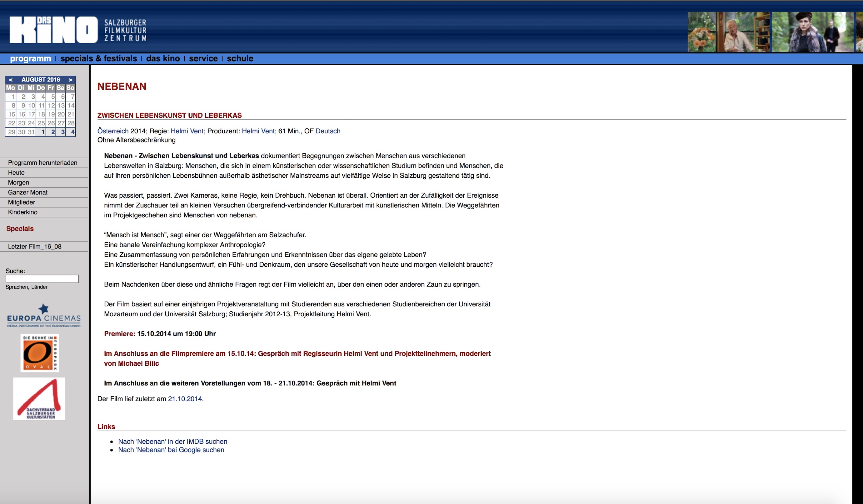863x504 pixels.
Task: Go to previous month in calendar
Action: [11, 80]
